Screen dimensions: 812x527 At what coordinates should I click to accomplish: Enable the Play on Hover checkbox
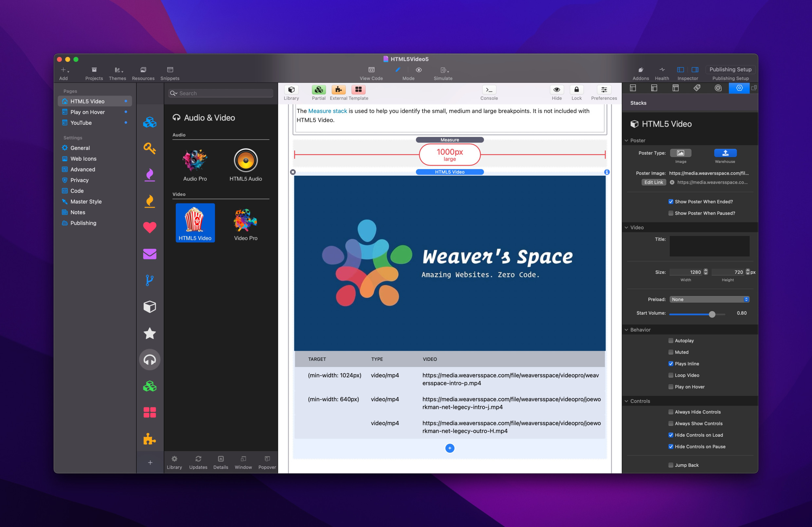pyautogui.click(x=670, y=387)
